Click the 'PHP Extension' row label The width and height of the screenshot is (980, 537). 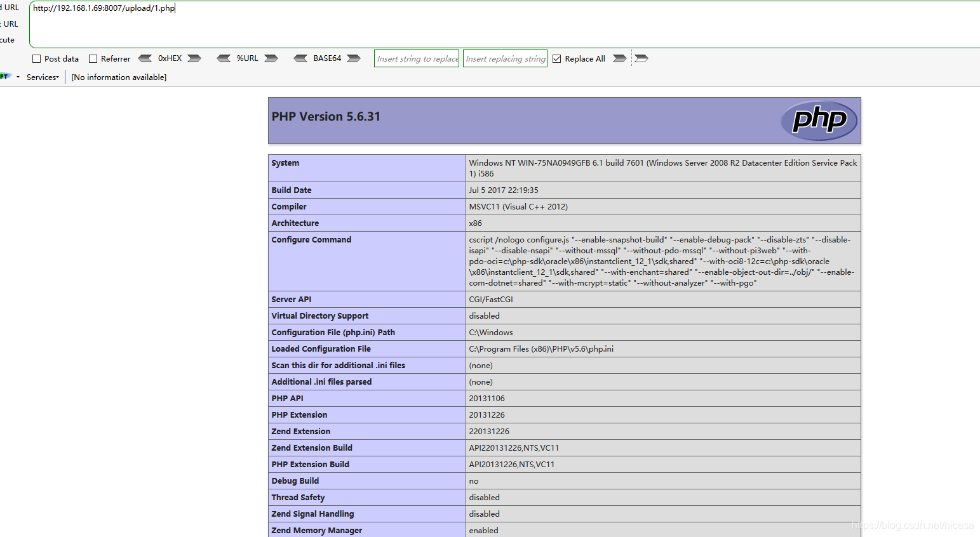pyautogui.click(x=300, y=415)
